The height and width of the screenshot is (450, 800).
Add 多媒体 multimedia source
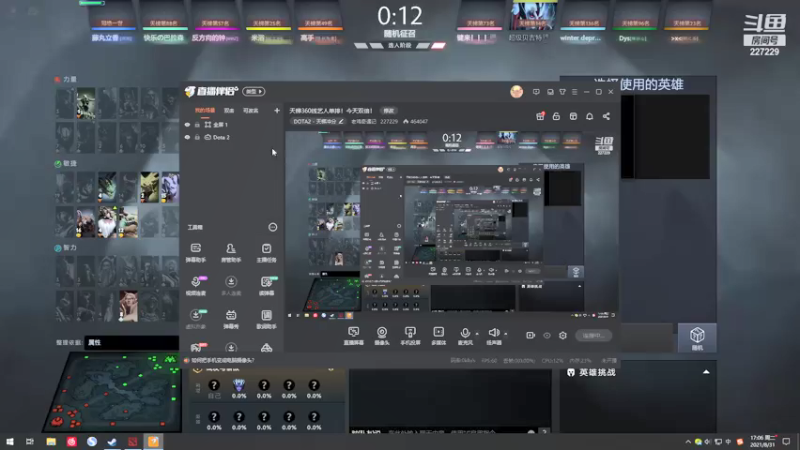click(x=438, y=336)
